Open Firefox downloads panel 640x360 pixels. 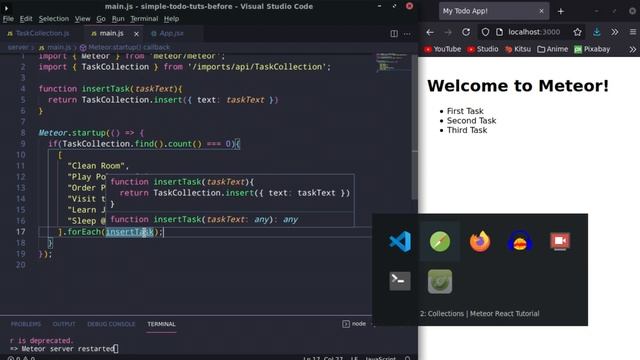click(596, 32)
